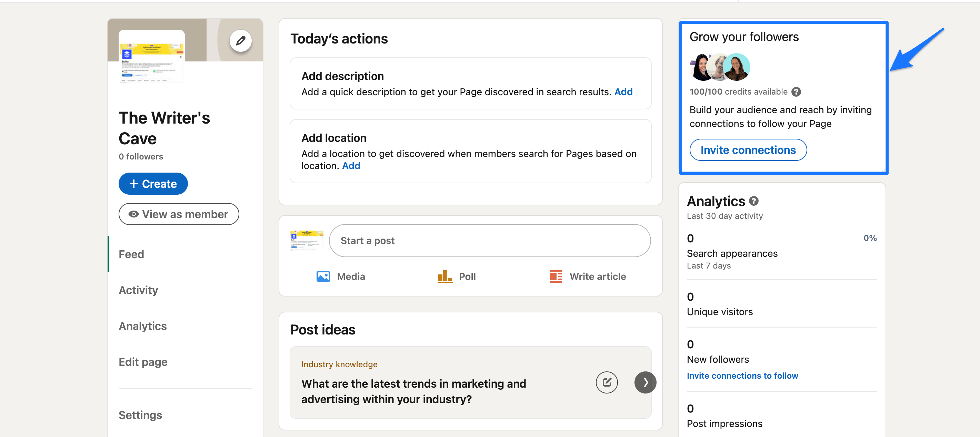Click the Feed tab in left menu
The image size is (980, 437).
[132, 254]
